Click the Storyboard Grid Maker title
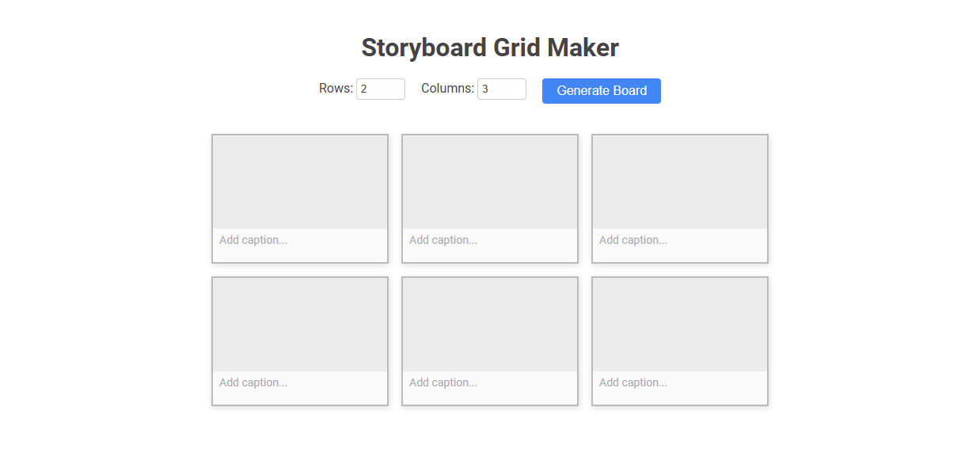This screenshot has height=460, width=980. pyautogui.click(x=489, y=48)
